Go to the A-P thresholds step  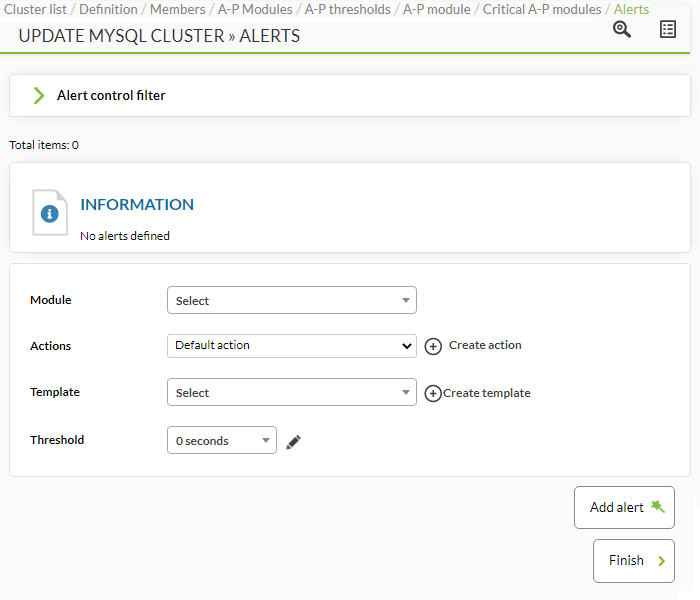pyautogui.click(x=348, y=9)
